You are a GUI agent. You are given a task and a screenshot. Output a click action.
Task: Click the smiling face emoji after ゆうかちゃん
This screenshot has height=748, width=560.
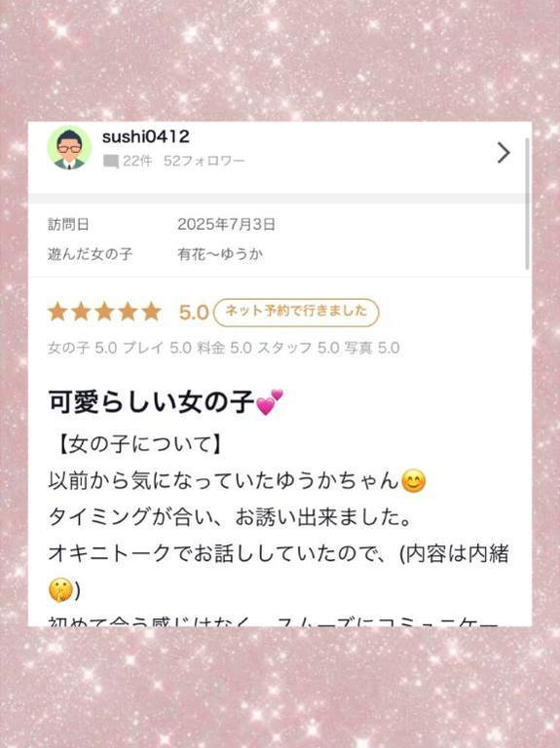coord(413,481)
